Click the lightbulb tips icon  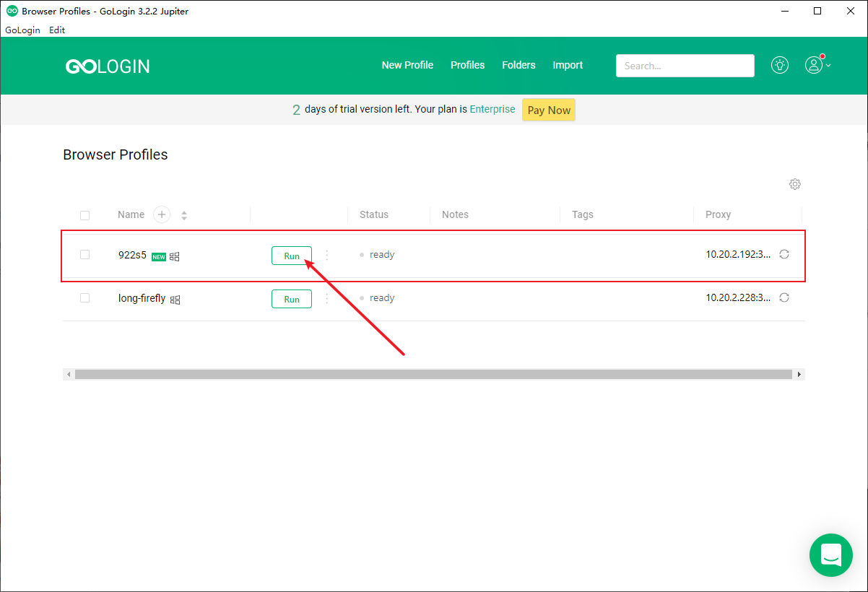[779, 65]
